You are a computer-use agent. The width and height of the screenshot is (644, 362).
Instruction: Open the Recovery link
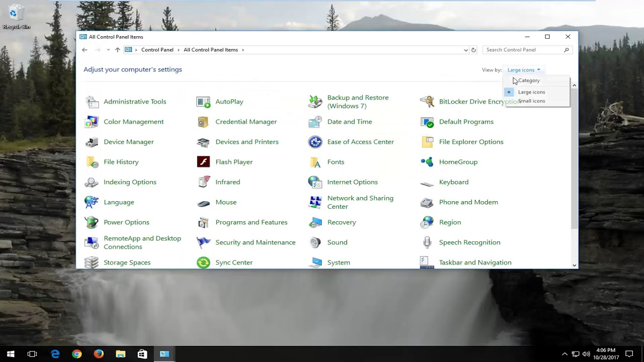pyautogui.click(x=341, y=222)
